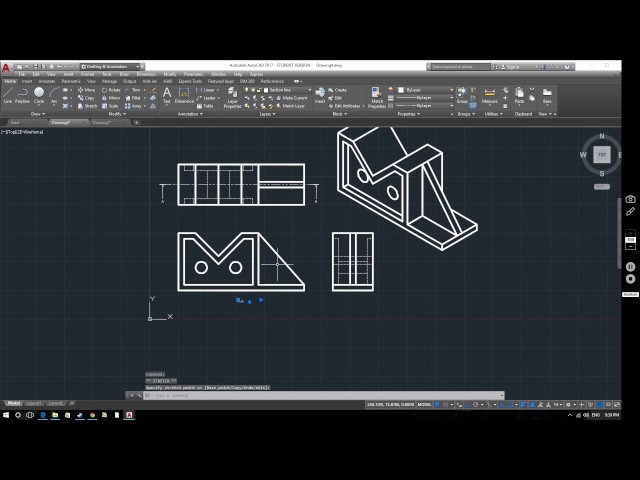Viewport: 640px width, 480px height.
Task: Open Layer Properties manager
Action: coord(232,98)
